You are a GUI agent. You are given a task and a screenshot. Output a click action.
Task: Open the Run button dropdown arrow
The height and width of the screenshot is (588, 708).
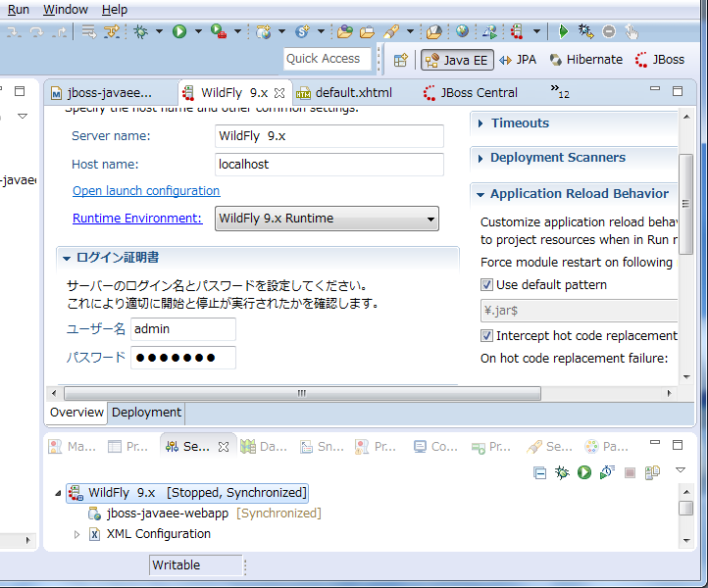click(x=198, y=31)
